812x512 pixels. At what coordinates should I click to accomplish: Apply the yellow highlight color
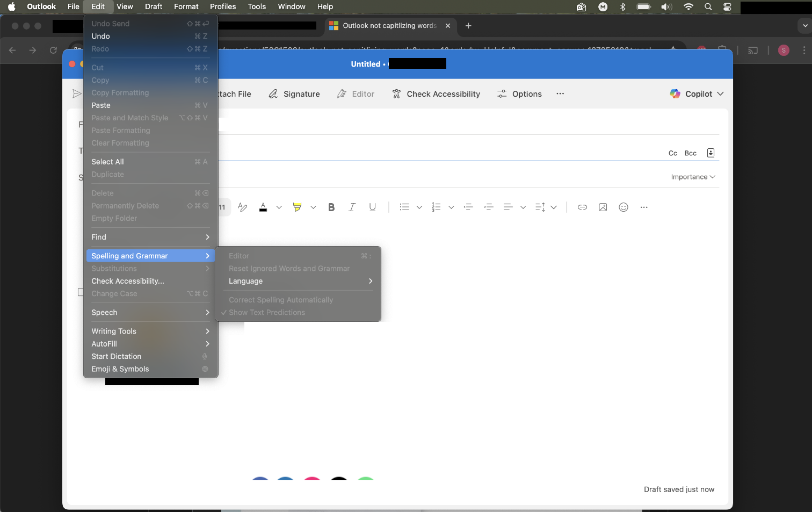point(297,207)
